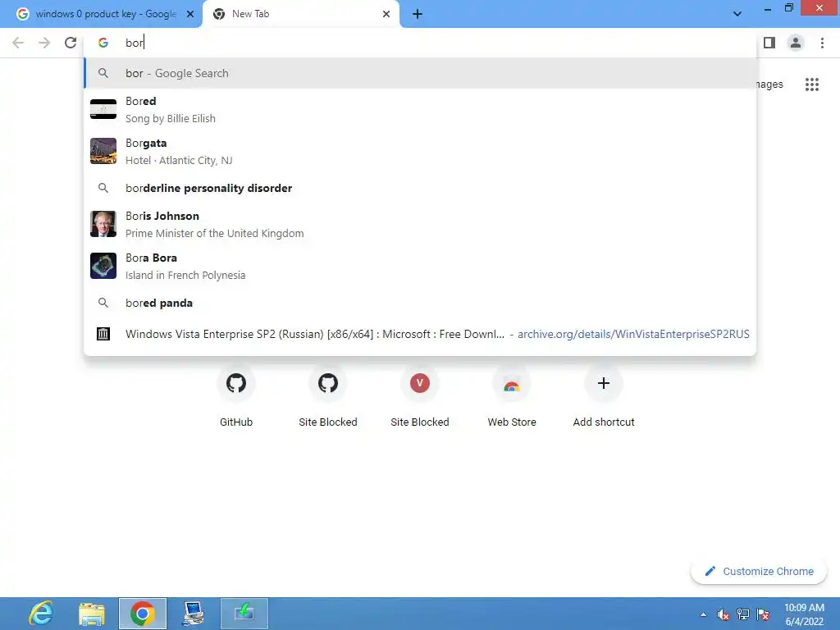The width and height of the screenshot is (840, 630).
Task: Click the browser forward arrow
Action: 44,43
